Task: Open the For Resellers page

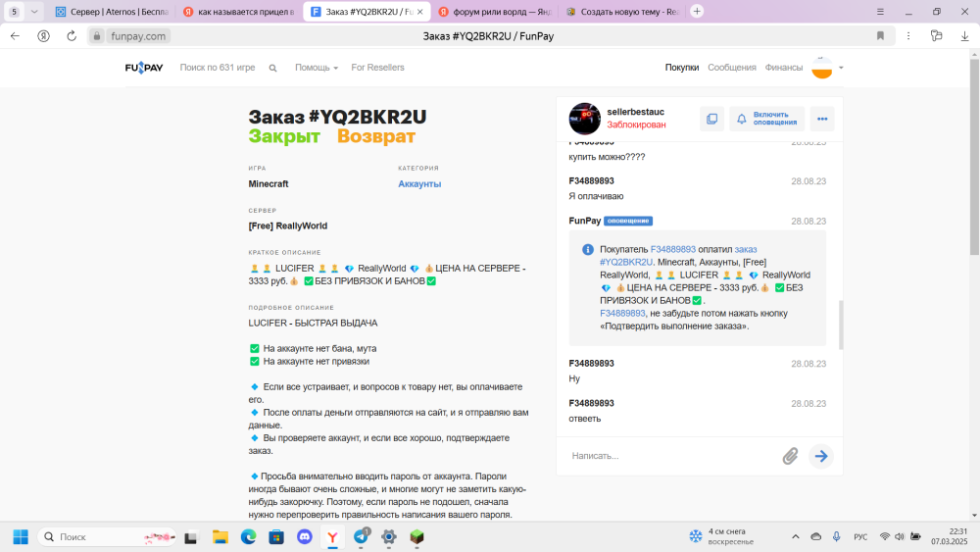Action: (377, 68)
